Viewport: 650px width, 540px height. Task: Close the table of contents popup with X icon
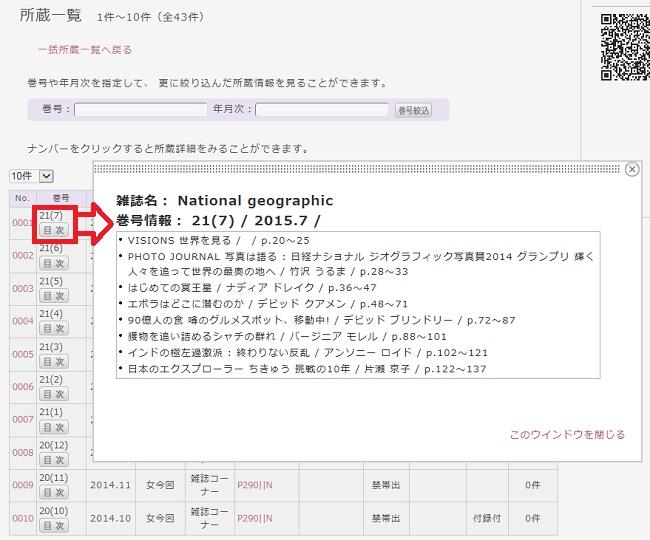point(632,169)
